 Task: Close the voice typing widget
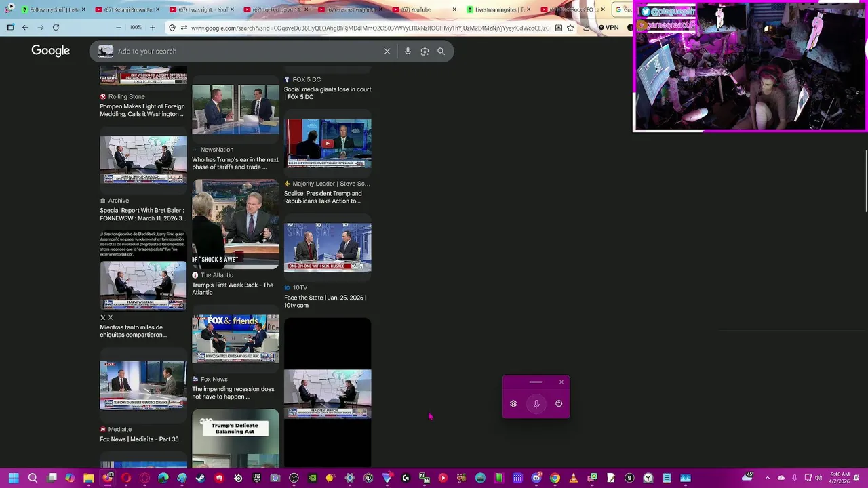click(x=561, y=382)
